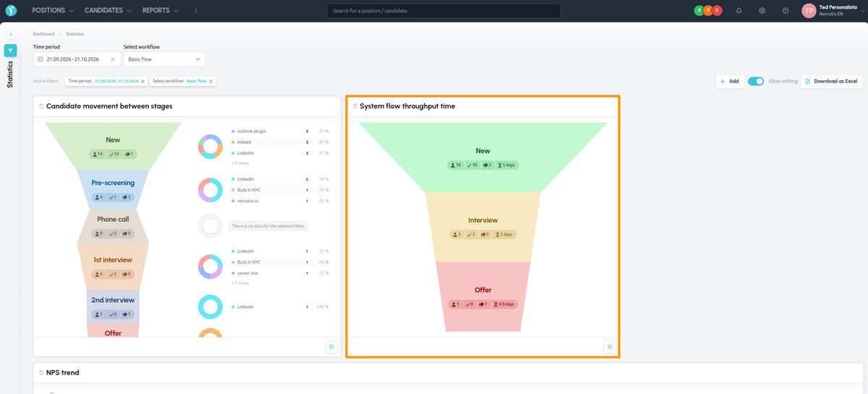
Task: Remove the Select workflow active filter chip
Action: click(x=210, y=82)
